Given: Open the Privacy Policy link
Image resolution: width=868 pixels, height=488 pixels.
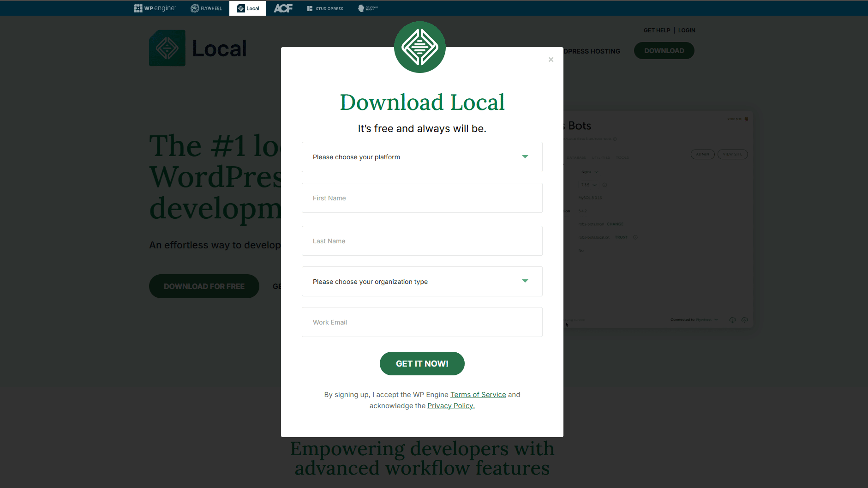Looking at the screenshot, I should (x=451, y=406).
